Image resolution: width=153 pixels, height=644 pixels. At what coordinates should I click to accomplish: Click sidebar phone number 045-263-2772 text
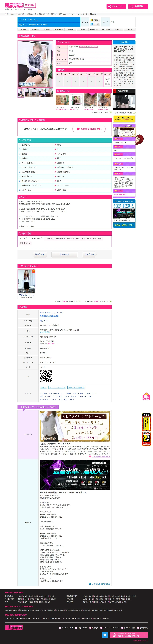[x=121, y=195]
